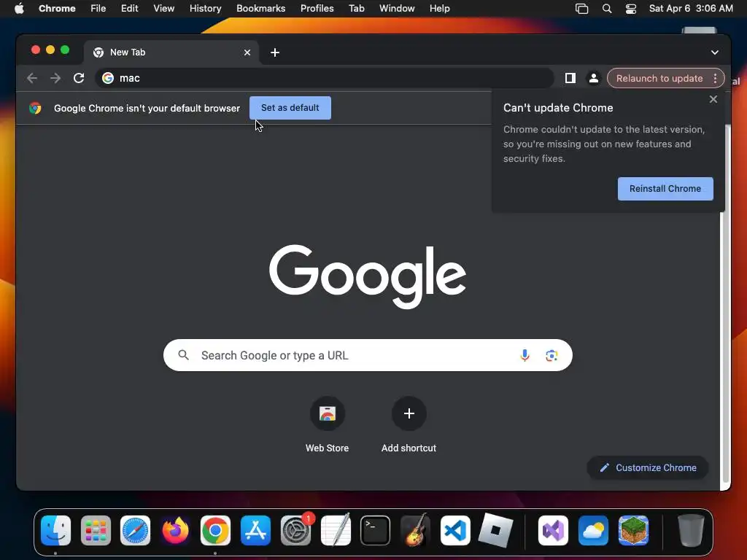
Task: Expand the tab search chevron
Action: pos(715,52)
